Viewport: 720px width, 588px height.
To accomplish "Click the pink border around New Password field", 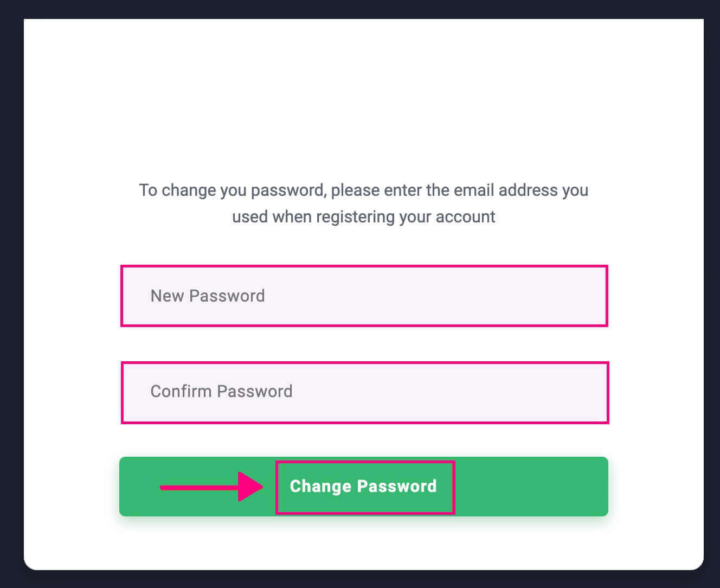I will 364,267.
